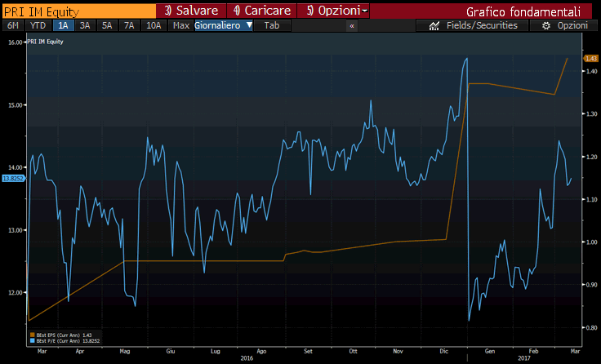Click the blue BEst P/E legend swatch
The height and width of the screenshot is (364, 601).
pyautogui.click(x=32, y=340)
